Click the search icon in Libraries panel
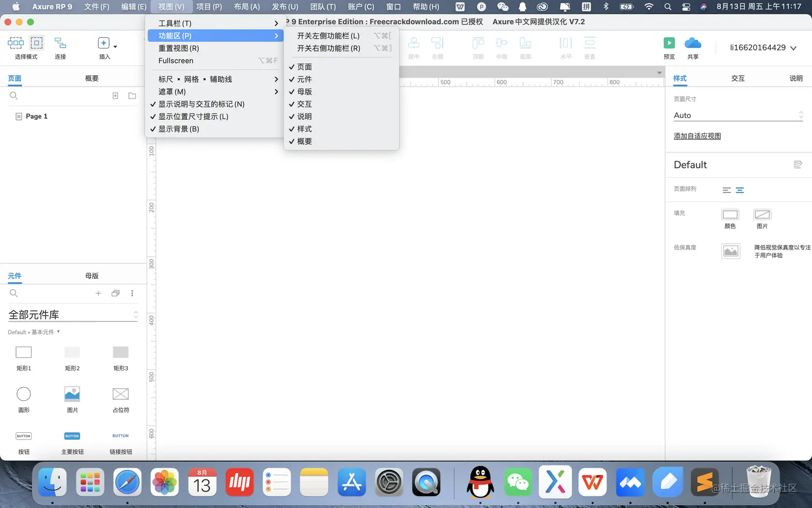The height and width of the screenshot is (508, 812). point(14,294)
